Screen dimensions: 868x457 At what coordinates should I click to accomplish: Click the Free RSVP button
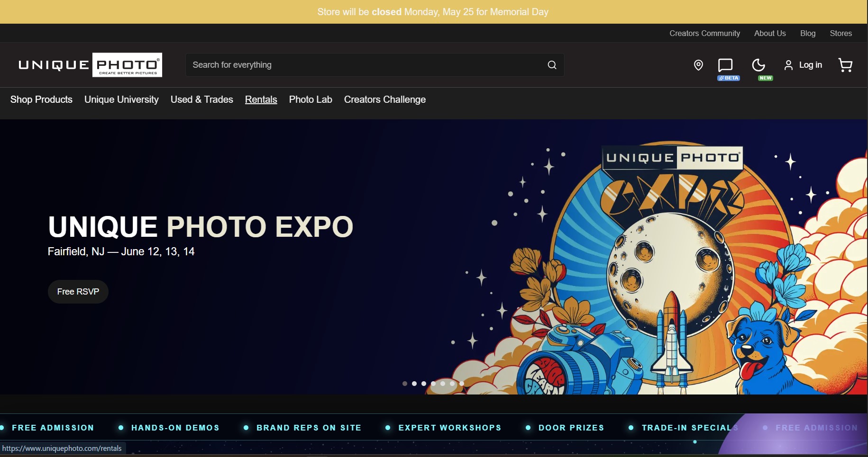[78, 292]
